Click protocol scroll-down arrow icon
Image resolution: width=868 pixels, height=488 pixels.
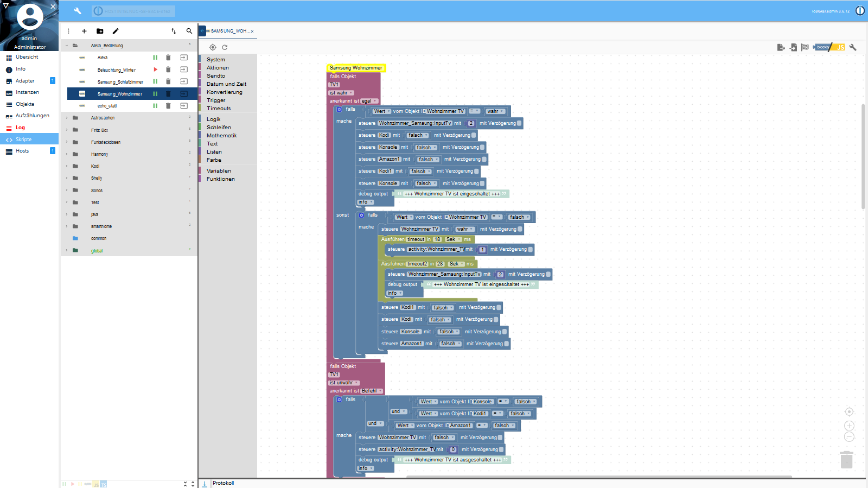point(205,483)
